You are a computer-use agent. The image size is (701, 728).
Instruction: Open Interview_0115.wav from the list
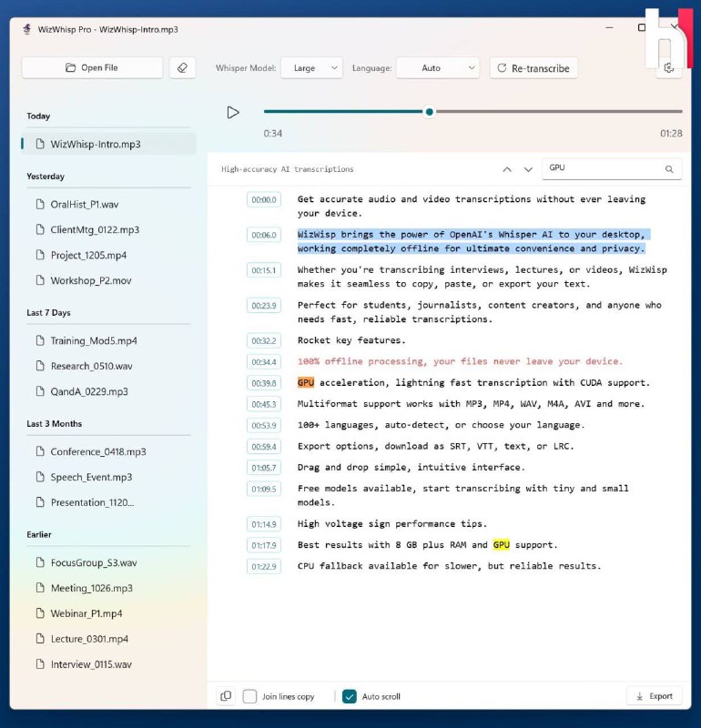point(108,664)
